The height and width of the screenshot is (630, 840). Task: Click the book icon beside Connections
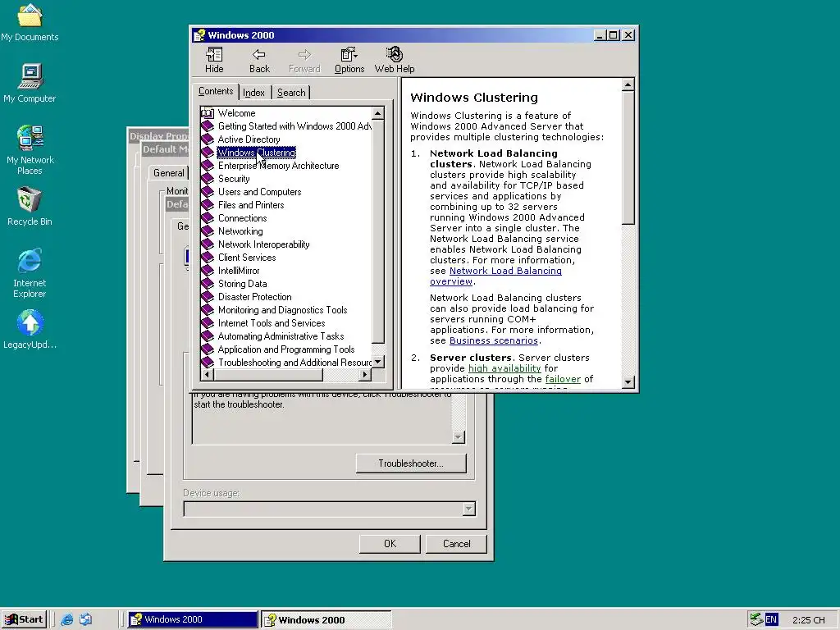click(x=208, y=218)
